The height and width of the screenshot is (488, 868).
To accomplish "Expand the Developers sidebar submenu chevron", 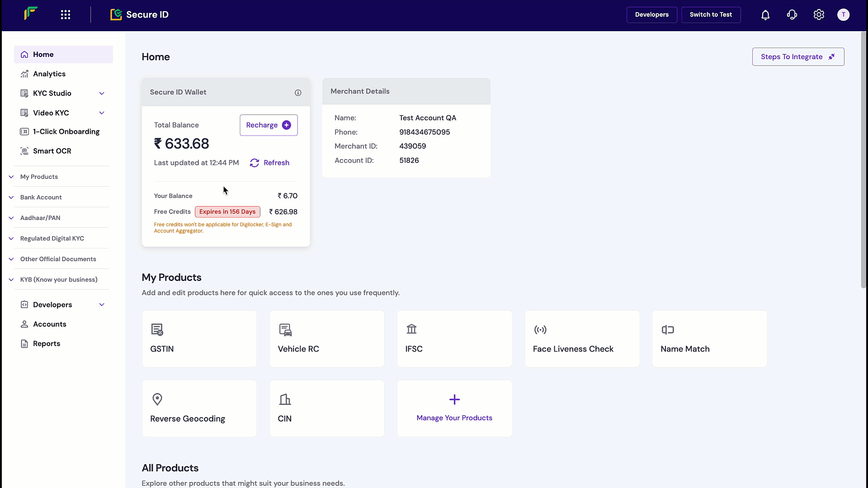I will point(102,305).
